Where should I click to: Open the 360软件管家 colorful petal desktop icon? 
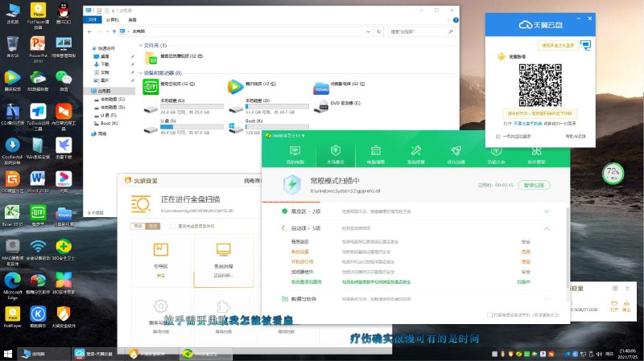pyautogui.click(x=64, y=284)
